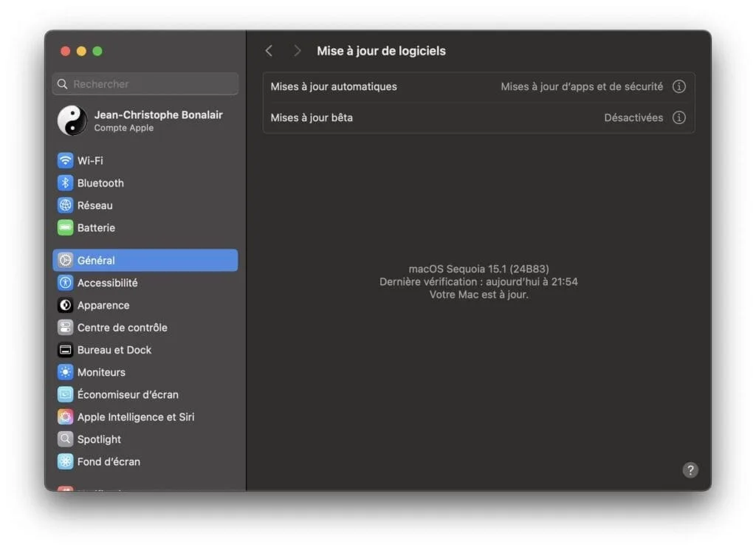
Task: Click the forward navigation arrow
Action: point(297,50)
